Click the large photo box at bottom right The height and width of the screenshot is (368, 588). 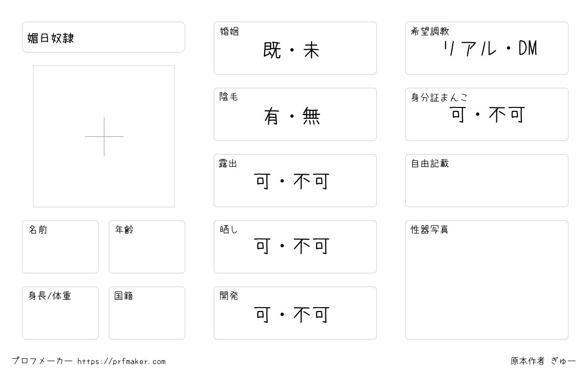(x=487, y=280)
